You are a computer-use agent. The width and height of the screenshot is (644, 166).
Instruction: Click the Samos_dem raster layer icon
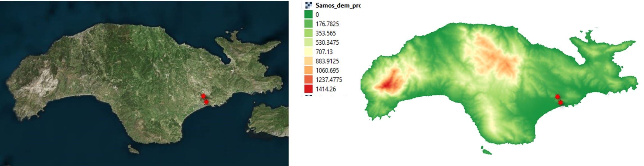pos(308,5)
